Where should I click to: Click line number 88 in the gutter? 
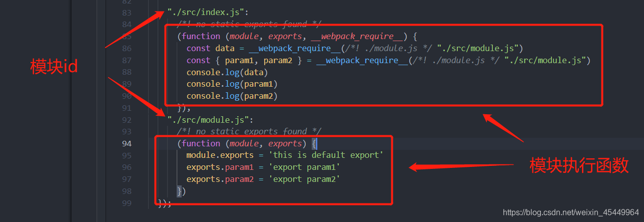[x=126, y=72]
